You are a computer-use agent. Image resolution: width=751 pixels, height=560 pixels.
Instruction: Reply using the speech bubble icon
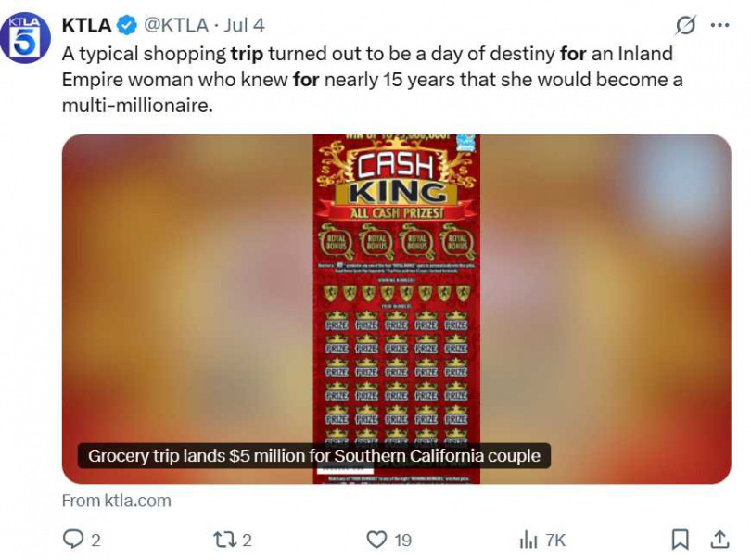(72, 539)
